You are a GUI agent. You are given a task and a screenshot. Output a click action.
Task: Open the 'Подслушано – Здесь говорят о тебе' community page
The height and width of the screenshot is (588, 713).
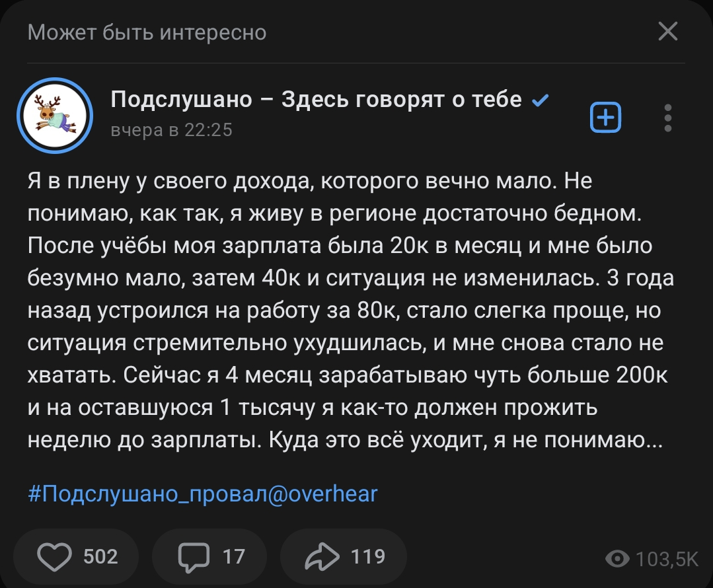coord(316,100)
